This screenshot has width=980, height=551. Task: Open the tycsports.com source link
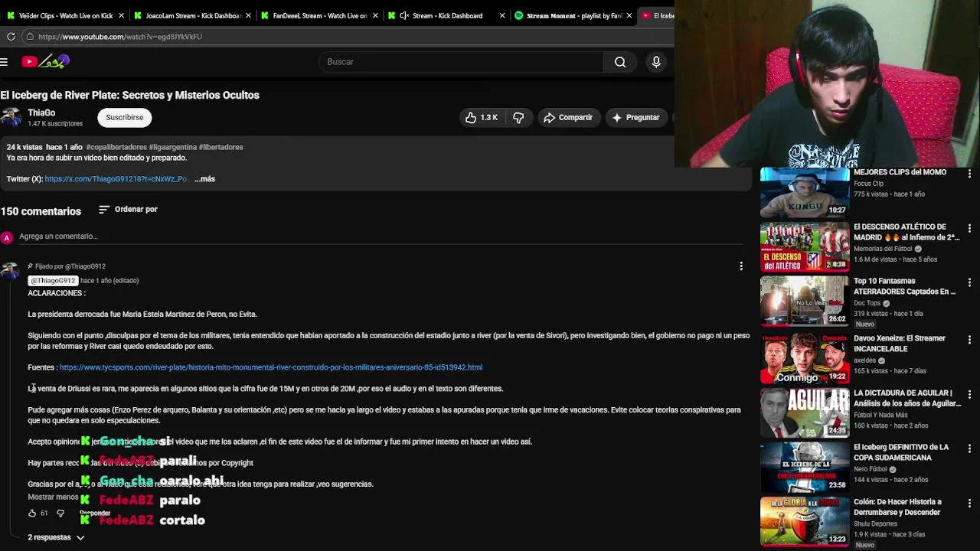click(x=271, y=367)
